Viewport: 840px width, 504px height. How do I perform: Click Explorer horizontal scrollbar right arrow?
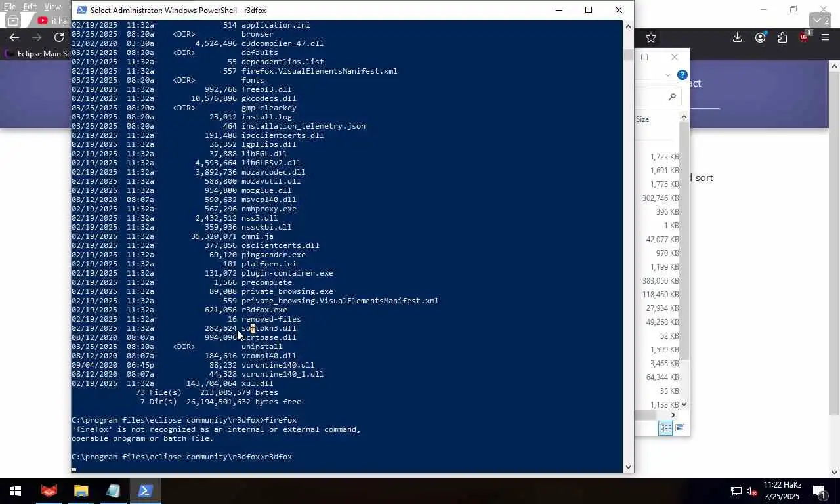point(673,415)
